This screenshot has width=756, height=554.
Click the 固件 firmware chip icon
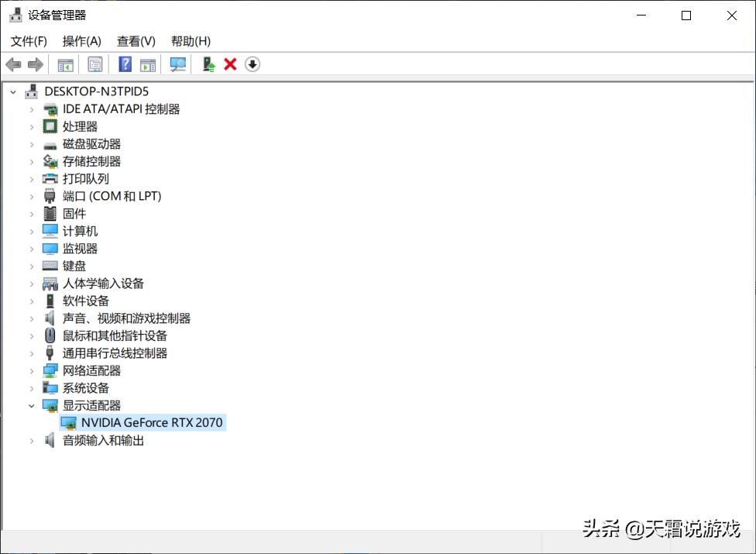(x=50, y=214)
